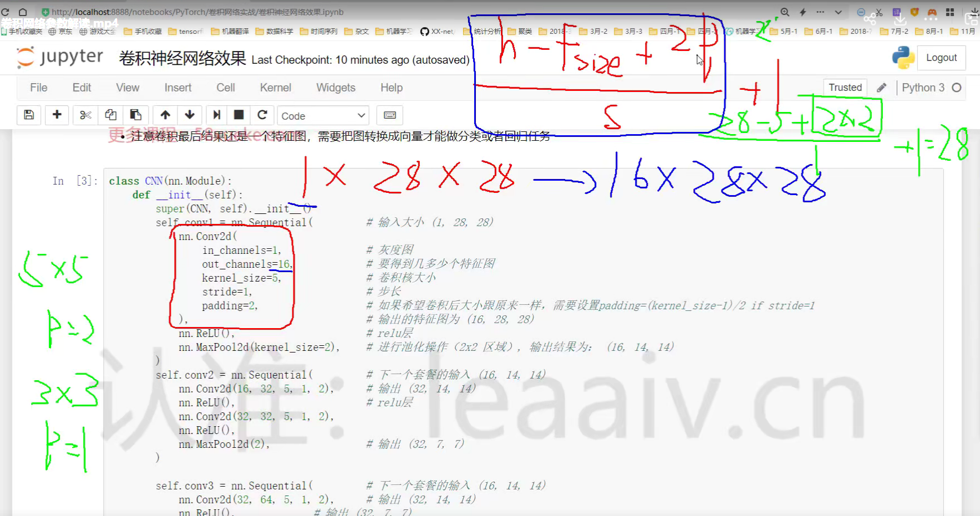The width and height of the screenshot is (980, 516).
Task: Open the command palette keyboard icon
Action: (x=390, y=115)
